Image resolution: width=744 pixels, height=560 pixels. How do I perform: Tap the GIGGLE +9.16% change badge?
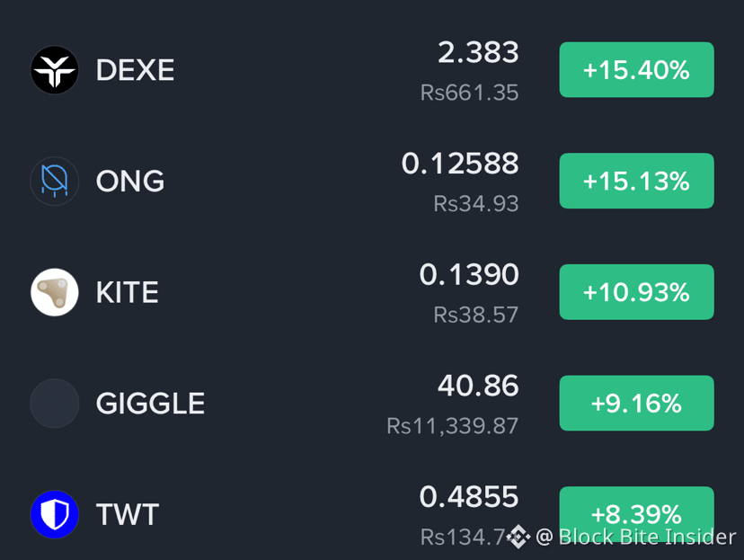[636, 403]
